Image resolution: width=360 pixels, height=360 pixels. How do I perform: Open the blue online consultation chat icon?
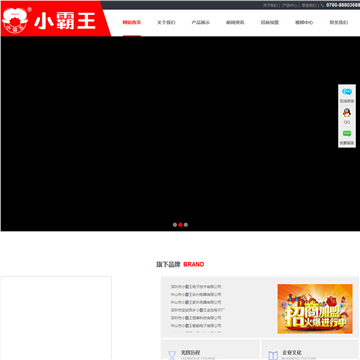[x=347, y=92]
